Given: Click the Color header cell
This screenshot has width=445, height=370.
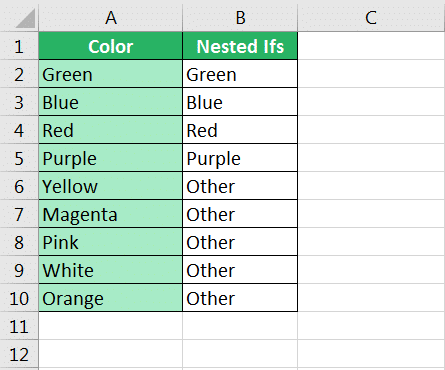Looking at the screenshot, I should pos(111,46).
